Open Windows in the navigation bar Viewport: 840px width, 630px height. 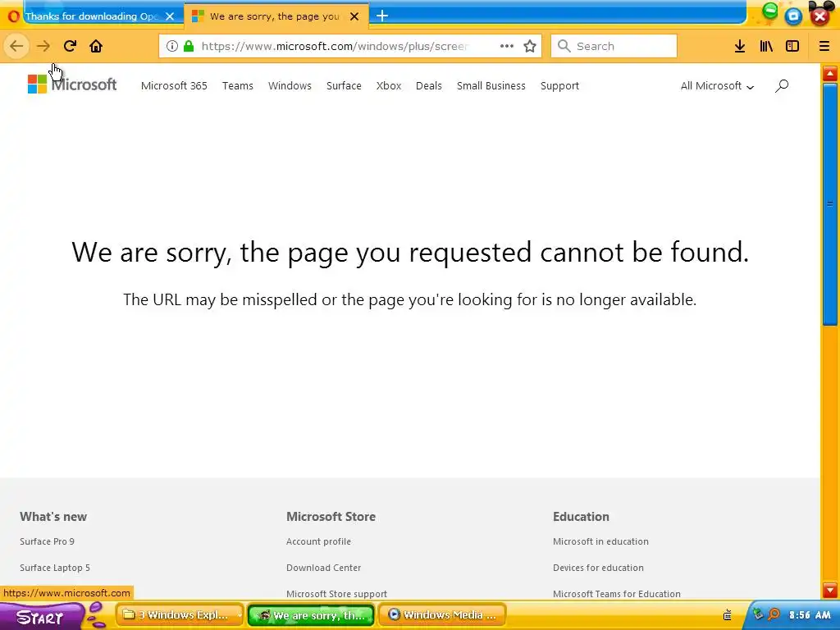pos(290,85)
